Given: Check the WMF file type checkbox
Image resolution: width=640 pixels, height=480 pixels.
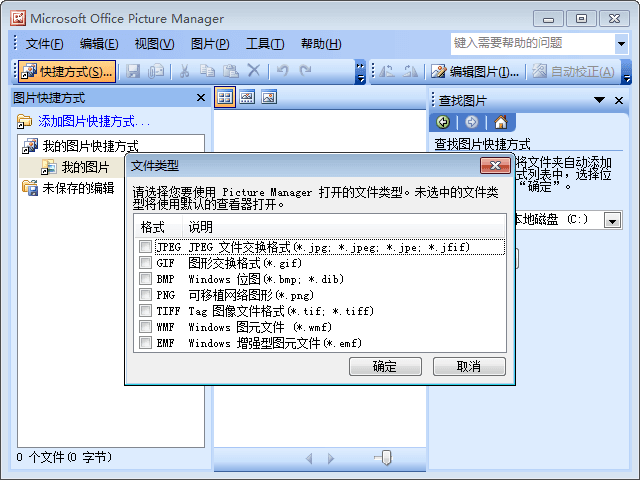Looking at the screenshot, I should [x=145, y=327].
